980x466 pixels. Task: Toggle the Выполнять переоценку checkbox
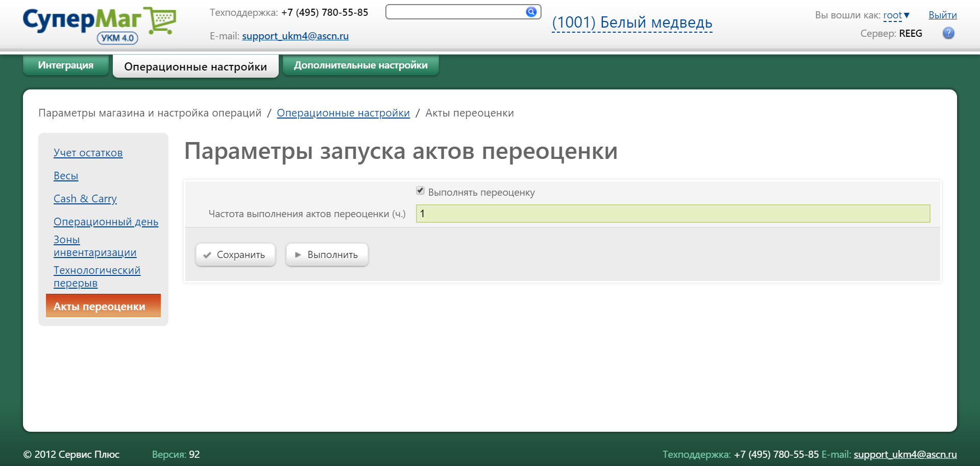point(420,191)
